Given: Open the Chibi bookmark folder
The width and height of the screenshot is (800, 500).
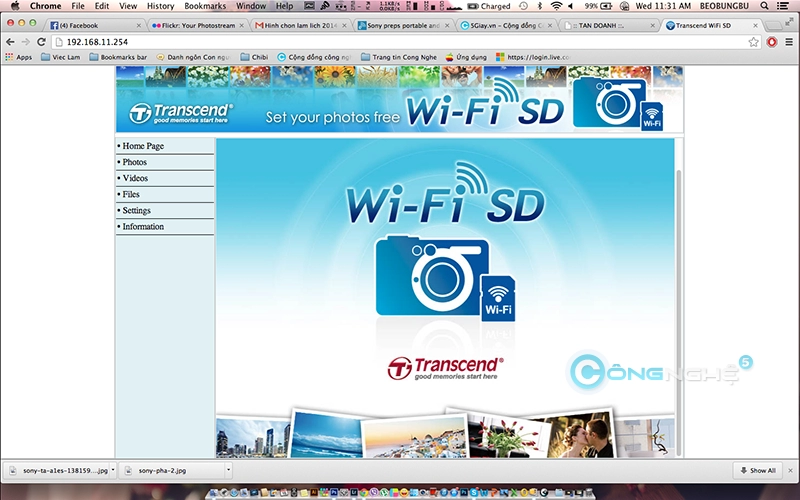Looking at the screenshot, I should point(254,57).
